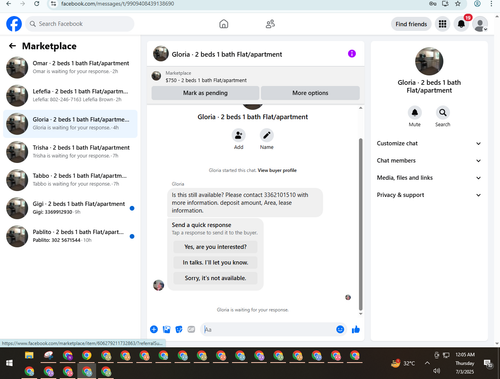Screen dimensions: 500x379
Task: Expand Chat members section
Action: click(x=429, y=160)
